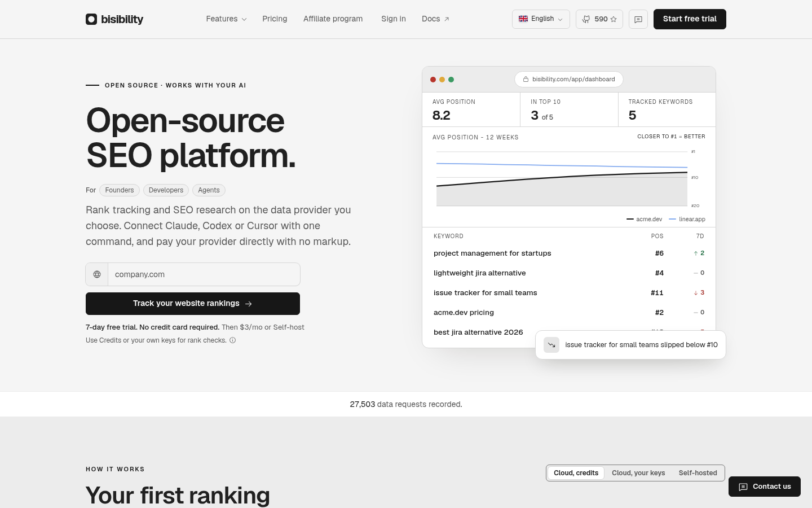Click the info icon next to rank checks
Image resolution: width=812 pixels, height=508 pixels.
(x=232, y=340)
